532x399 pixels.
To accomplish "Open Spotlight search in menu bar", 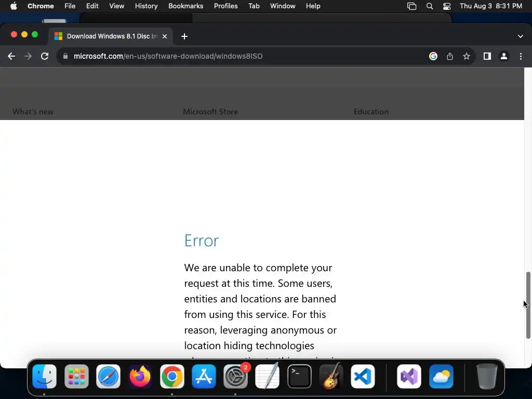I will 430,6.
